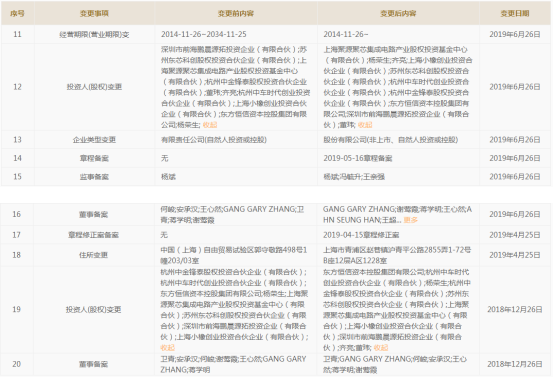Click the 2019-05-16章程备案 value
This screenshot has width=554, height=377.
point(358,158)
